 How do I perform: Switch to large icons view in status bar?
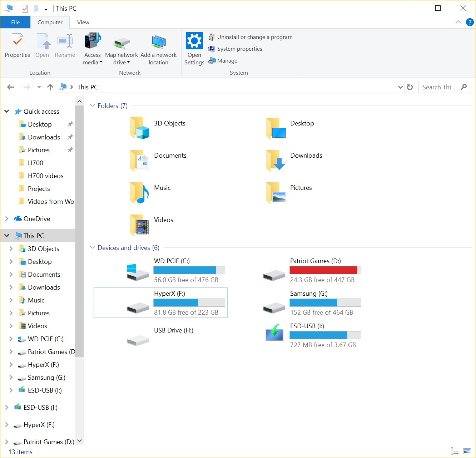coord(467,451)
